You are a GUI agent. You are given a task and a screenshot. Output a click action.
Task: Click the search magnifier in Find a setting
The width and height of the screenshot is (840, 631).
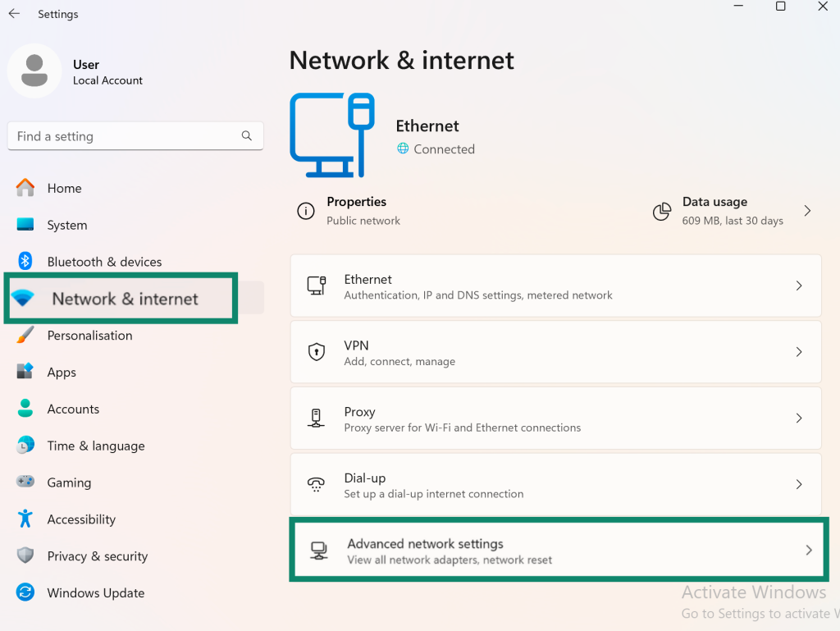click(247, 135)
